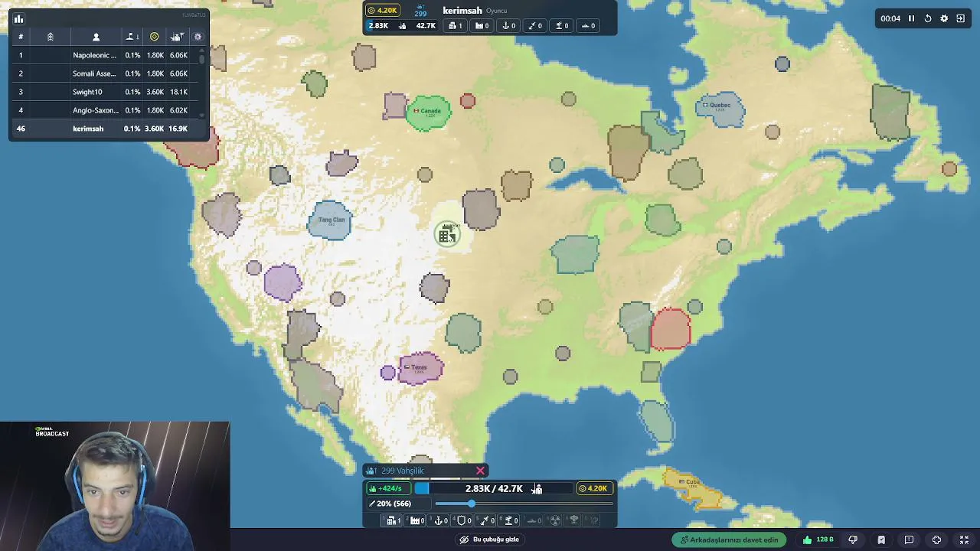Click the 00:04 game timer
980x551 pixels.
point(890,18)
